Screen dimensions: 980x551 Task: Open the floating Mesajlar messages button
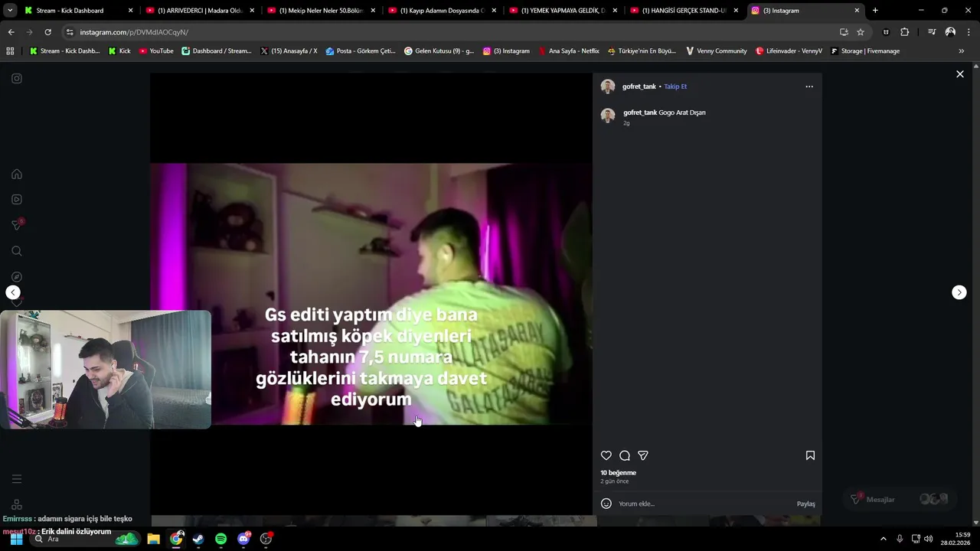900,499
